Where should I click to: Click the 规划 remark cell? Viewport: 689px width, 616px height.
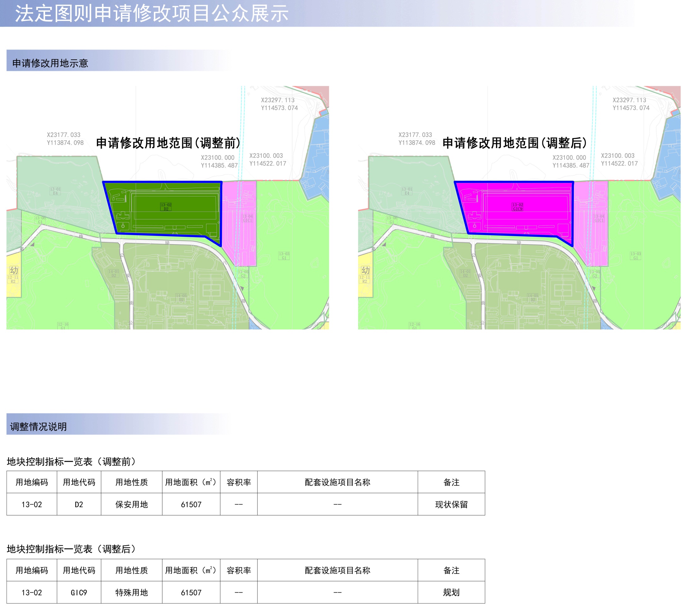[451, 592]
